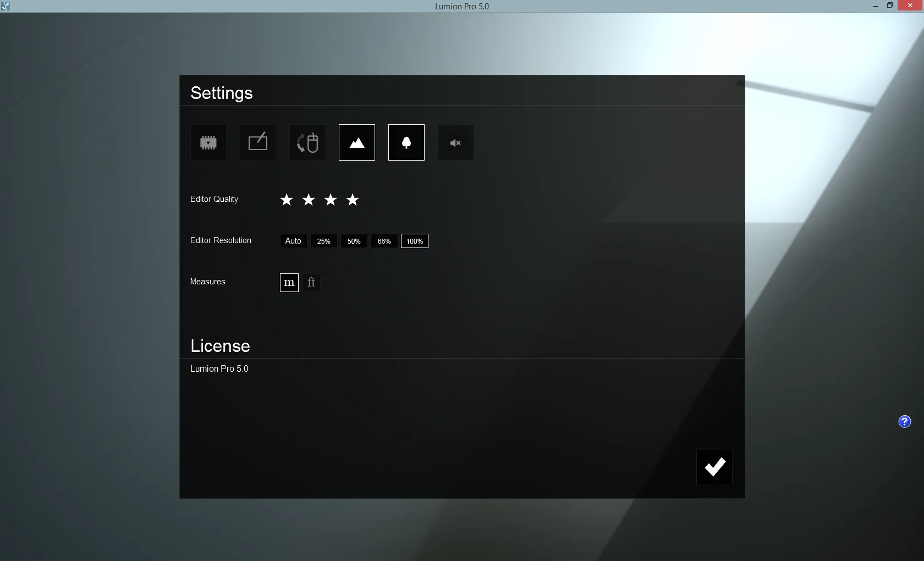
Task: Restore down the Lumion Pro window
Action: click(x=890, y=6)
